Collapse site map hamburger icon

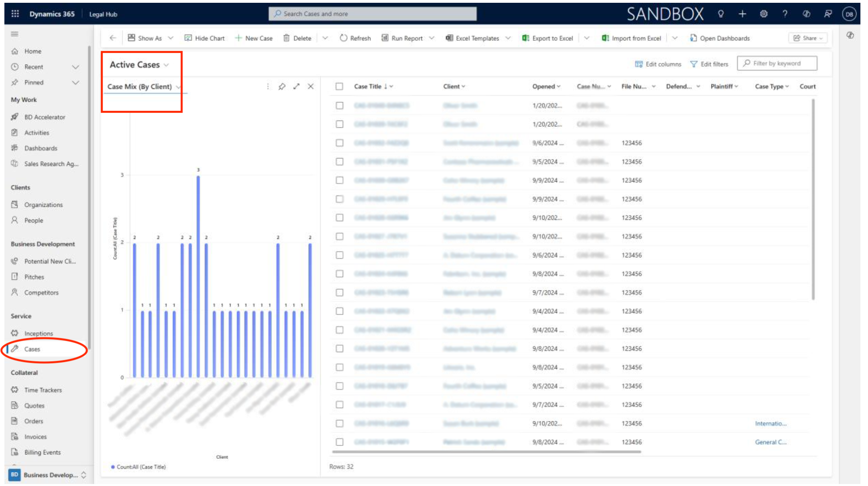click(15, 34)
